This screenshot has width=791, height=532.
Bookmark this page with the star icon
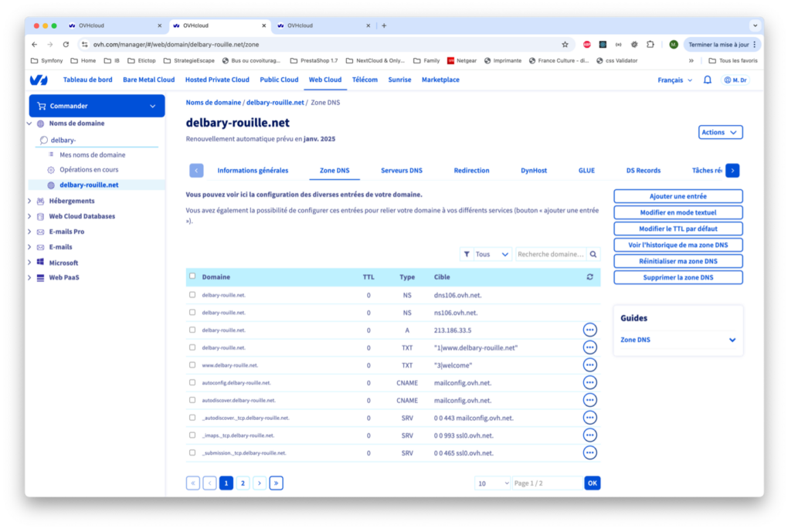click(x=565, y=44)
